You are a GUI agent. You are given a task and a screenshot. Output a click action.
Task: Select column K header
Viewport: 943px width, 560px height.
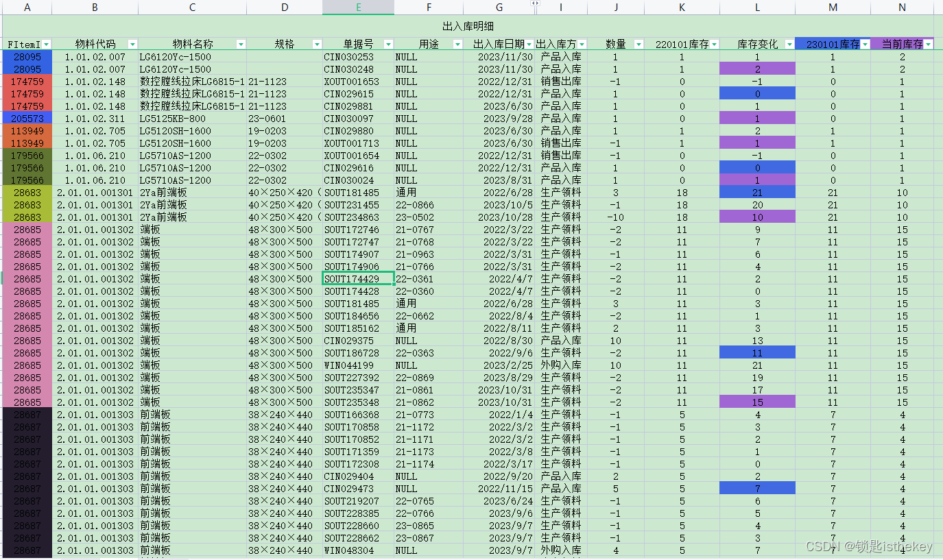pos(682,8)
